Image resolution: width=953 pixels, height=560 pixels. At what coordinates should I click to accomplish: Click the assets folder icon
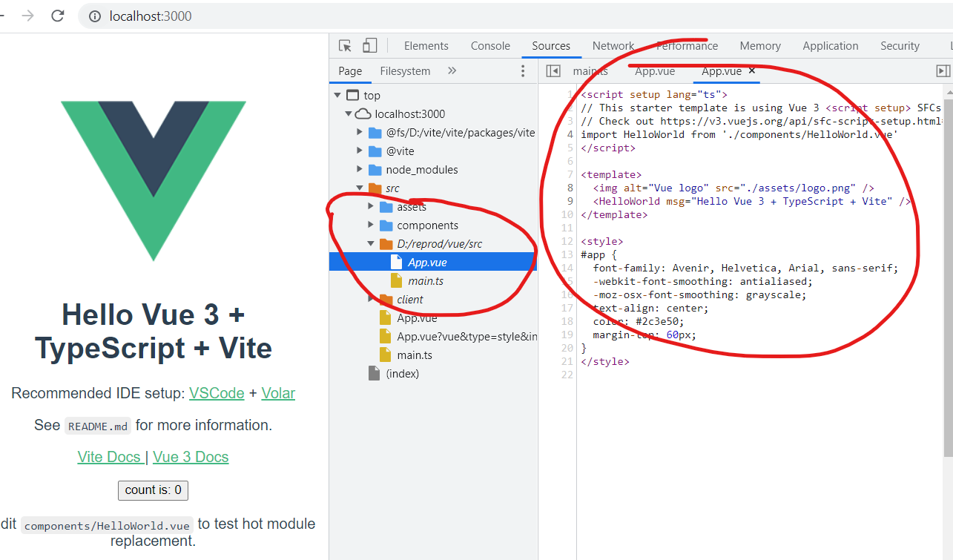pyautogui.click(x=386, y=207)
